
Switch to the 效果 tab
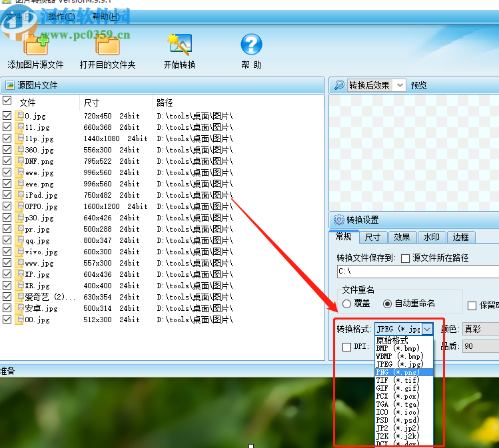point(402,237)
